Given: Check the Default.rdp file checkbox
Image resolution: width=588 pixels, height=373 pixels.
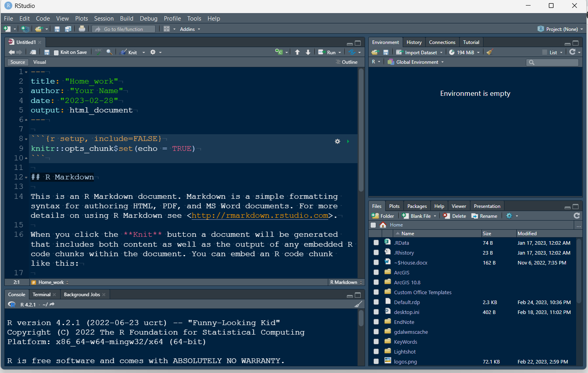Looking at the screenshot, I should (376, 302).
